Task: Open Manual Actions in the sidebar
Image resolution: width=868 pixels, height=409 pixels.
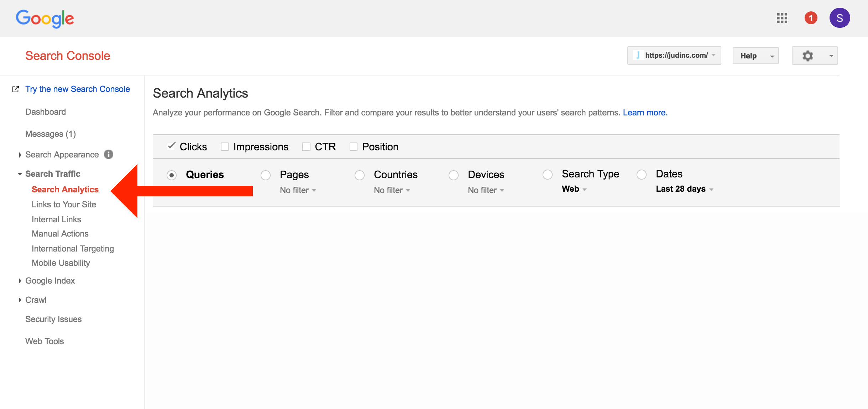Action: click(x=60, y=234)
